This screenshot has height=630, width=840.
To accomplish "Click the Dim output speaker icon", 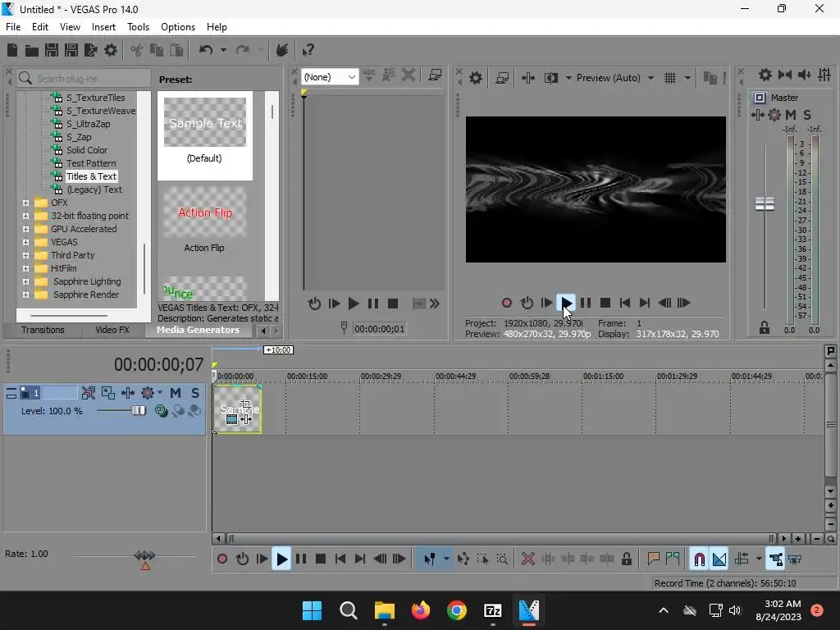I will [805, 75].
